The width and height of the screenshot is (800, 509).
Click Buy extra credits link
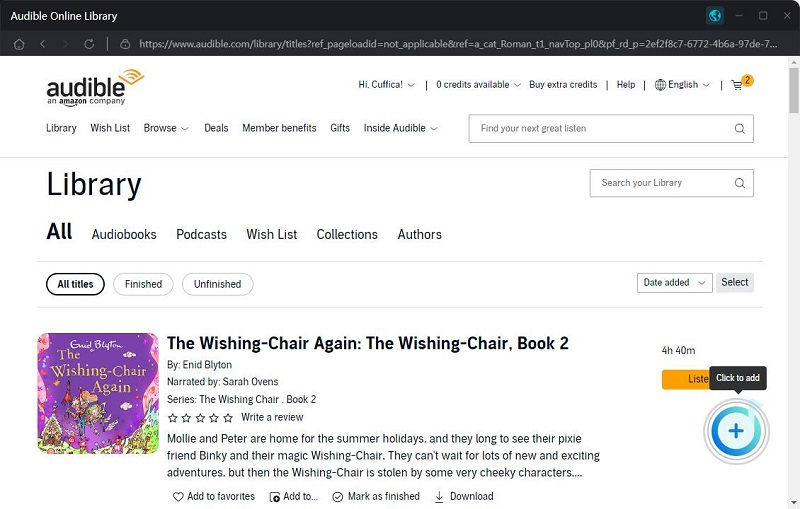click(x=563, y=85)
